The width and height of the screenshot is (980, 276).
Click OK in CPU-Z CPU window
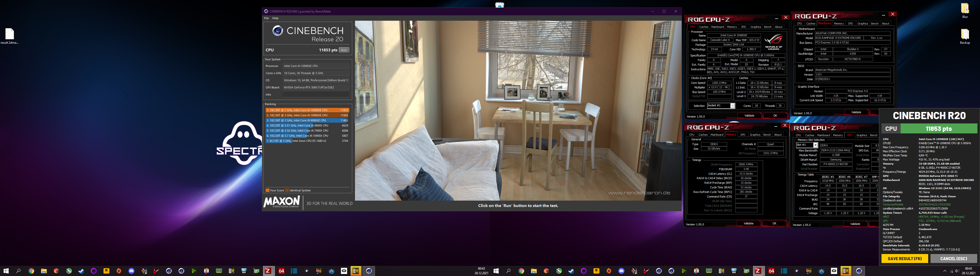pos(775,116)
